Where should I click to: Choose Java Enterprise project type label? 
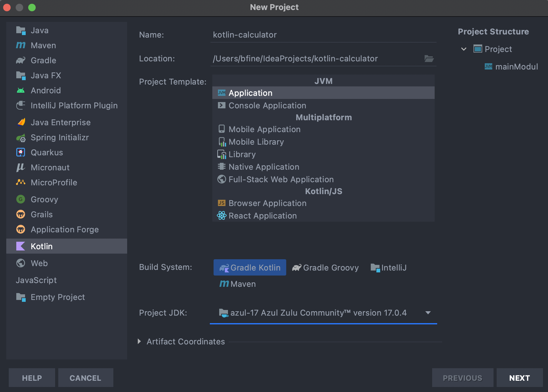pyautogui.click(x=61, y=122)
